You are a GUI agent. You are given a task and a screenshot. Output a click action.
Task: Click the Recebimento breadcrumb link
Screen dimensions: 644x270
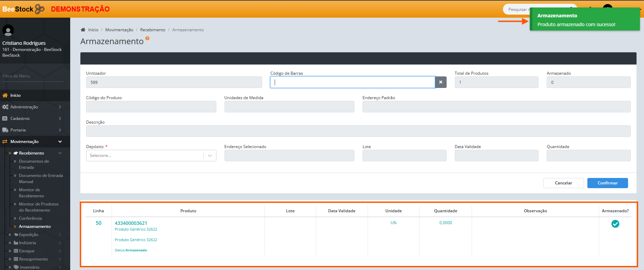(153, 30)
